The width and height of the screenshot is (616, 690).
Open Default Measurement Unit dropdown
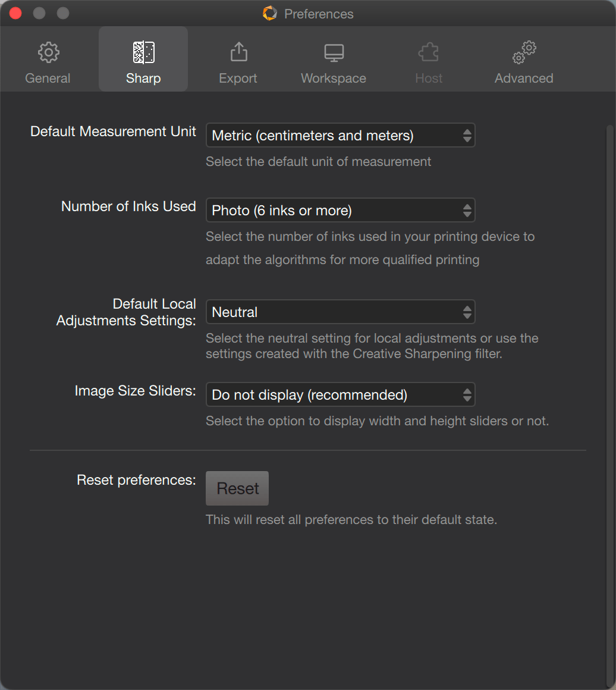click(x=341, y=135)
